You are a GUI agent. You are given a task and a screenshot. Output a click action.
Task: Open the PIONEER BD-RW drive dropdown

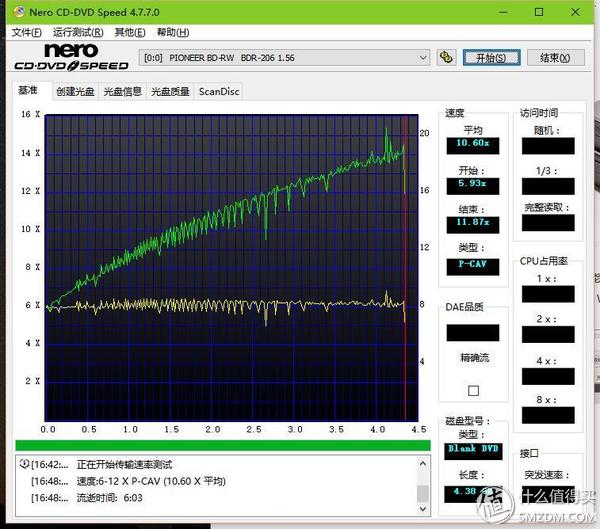point(284,58)
